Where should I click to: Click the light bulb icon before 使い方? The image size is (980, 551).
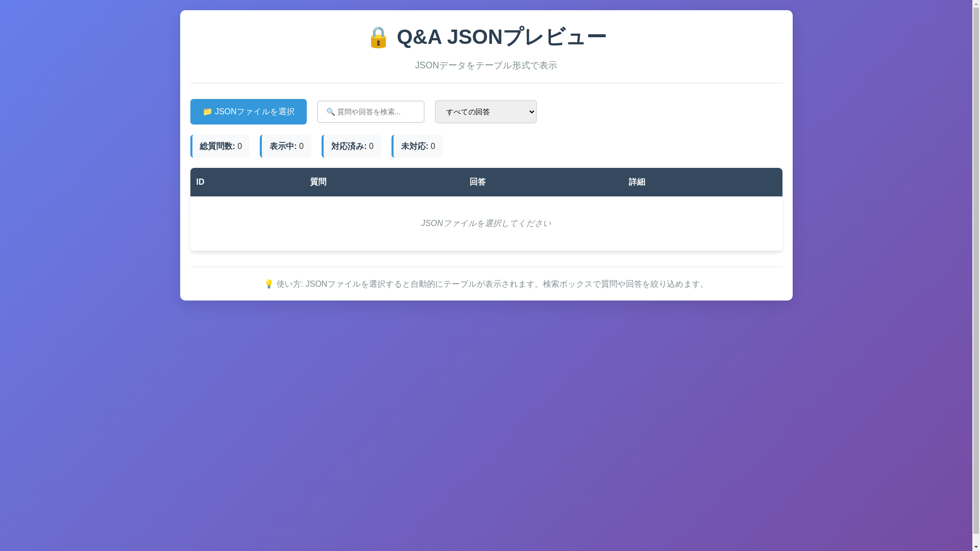click(269, 284)
